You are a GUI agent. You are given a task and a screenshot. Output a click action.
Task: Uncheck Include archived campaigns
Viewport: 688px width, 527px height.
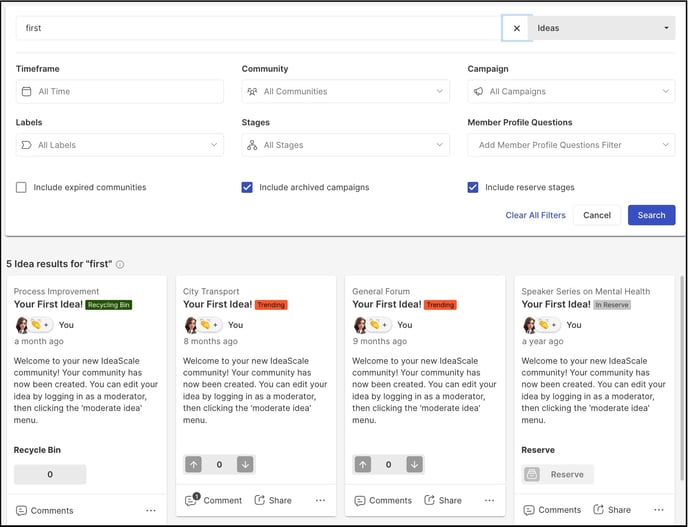[x=247, y=187]
